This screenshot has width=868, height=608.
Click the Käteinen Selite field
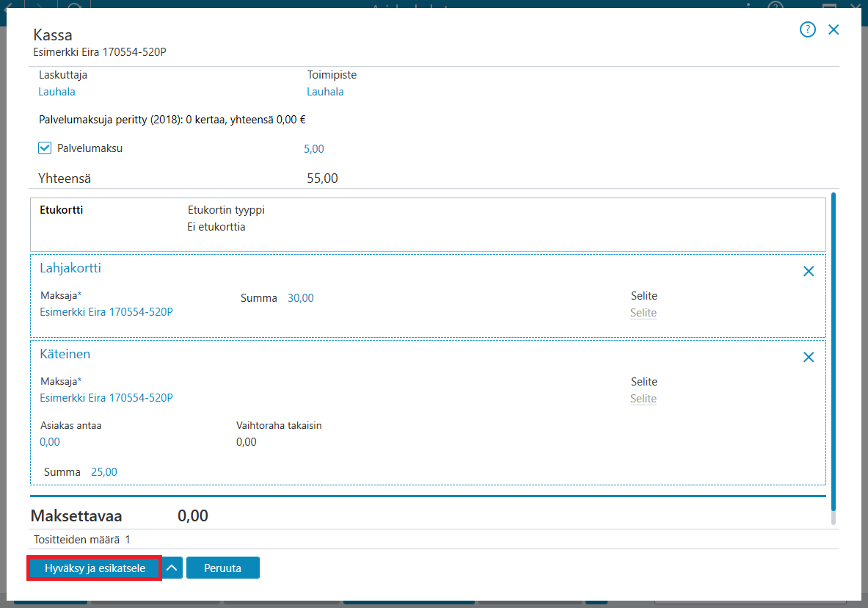click(643, 399)
